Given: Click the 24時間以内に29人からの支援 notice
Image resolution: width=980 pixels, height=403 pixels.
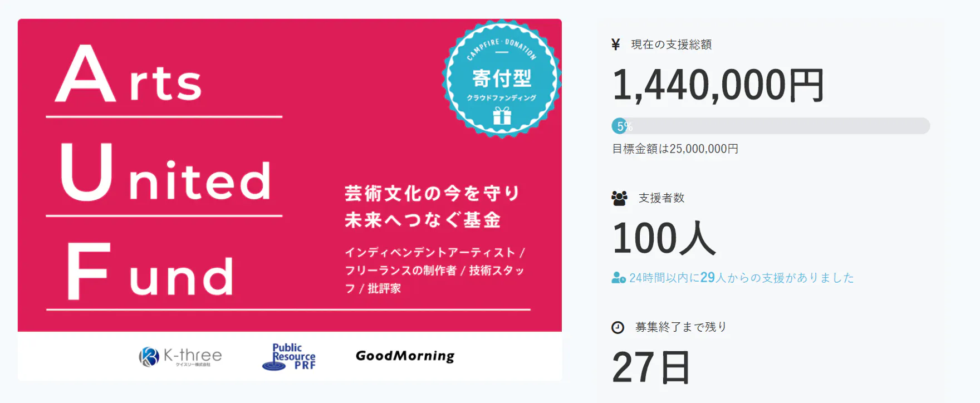Looking at the screenshot, I should coord(741,278).
